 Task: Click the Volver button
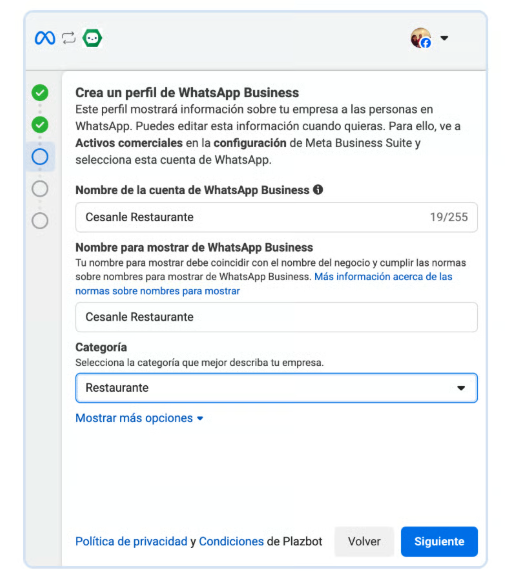tap(364, 541)
